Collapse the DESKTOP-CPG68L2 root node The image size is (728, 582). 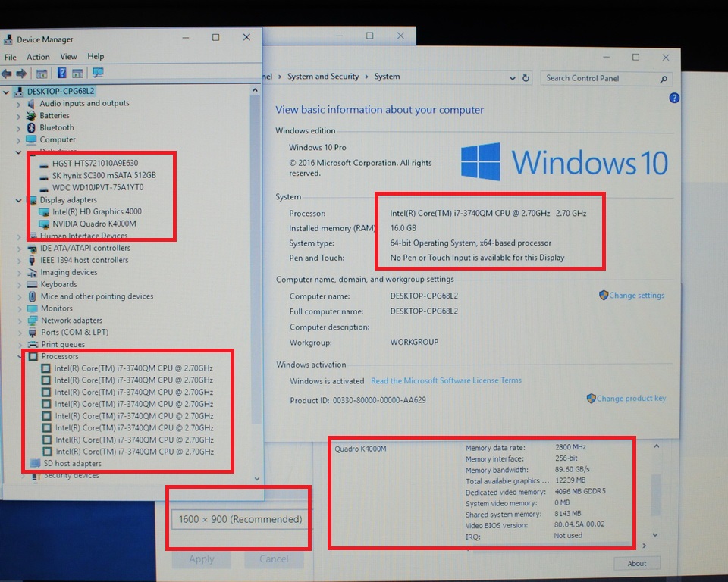pyautogui.click(x=5, y=92)
